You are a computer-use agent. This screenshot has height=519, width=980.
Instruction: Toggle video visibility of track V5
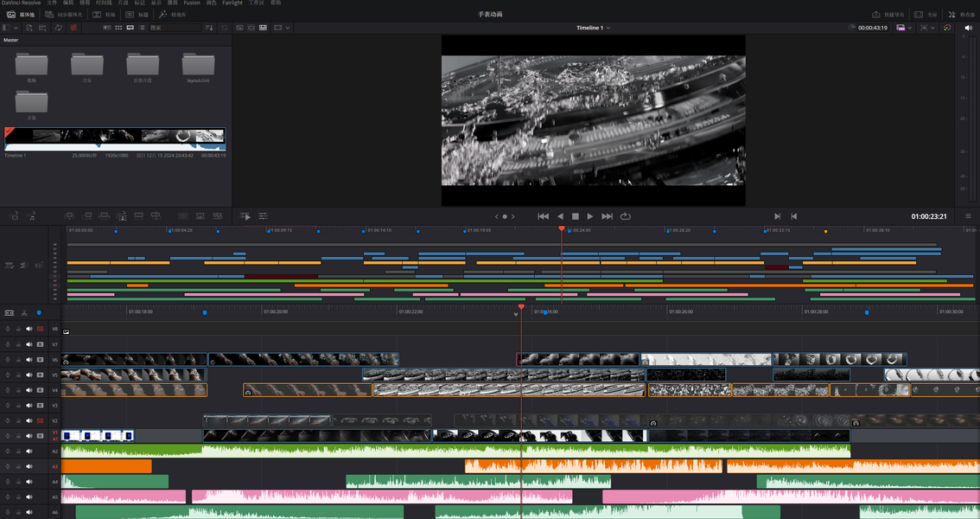(x=40, y=375)
